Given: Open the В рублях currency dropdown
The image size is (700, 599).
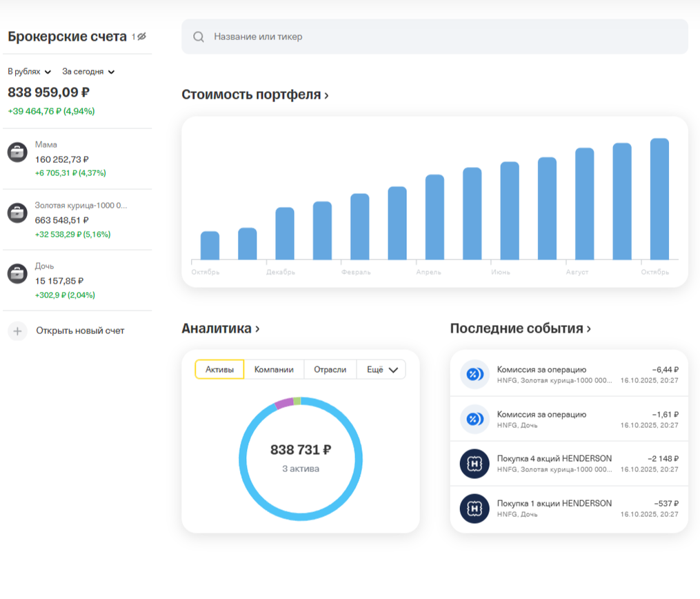Looking at the screenshot, I should click(30, 72).
